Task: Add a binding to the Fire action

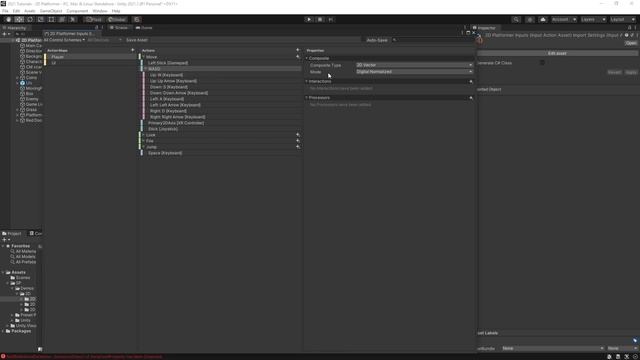Action: pos(298,141)
